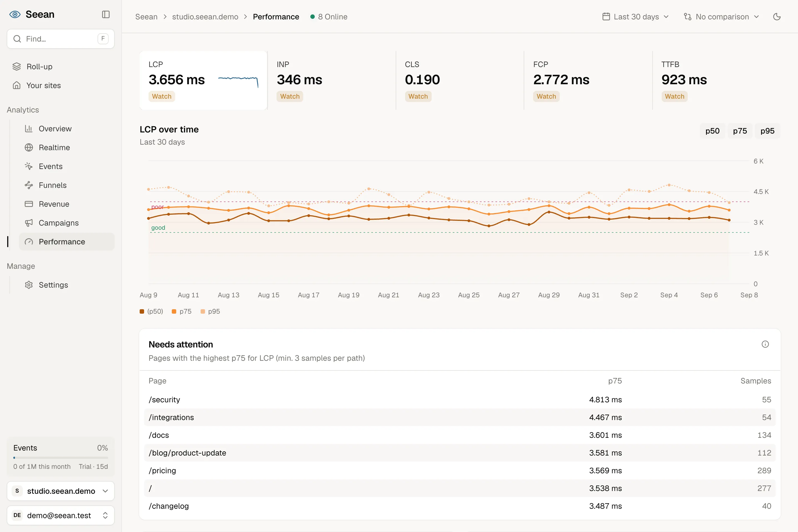Screen dimensions: 798x532
Task: Click the calendar icon next to Last 30 days
Action: click(x=606, y=17)
